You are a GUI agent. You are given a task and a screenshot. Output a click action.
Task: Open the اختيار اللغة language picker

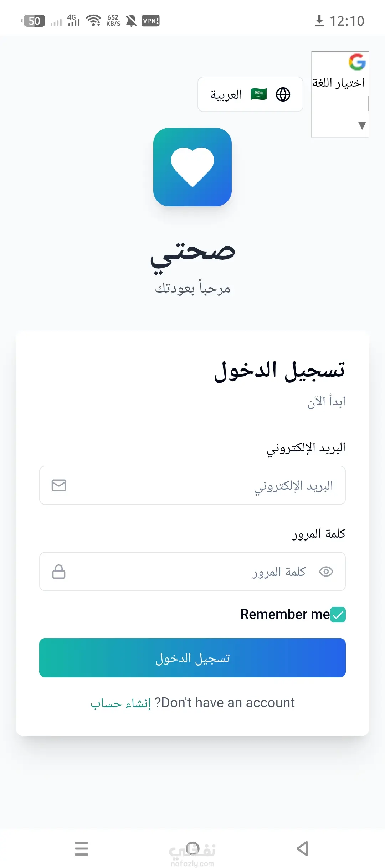[338, 83]
